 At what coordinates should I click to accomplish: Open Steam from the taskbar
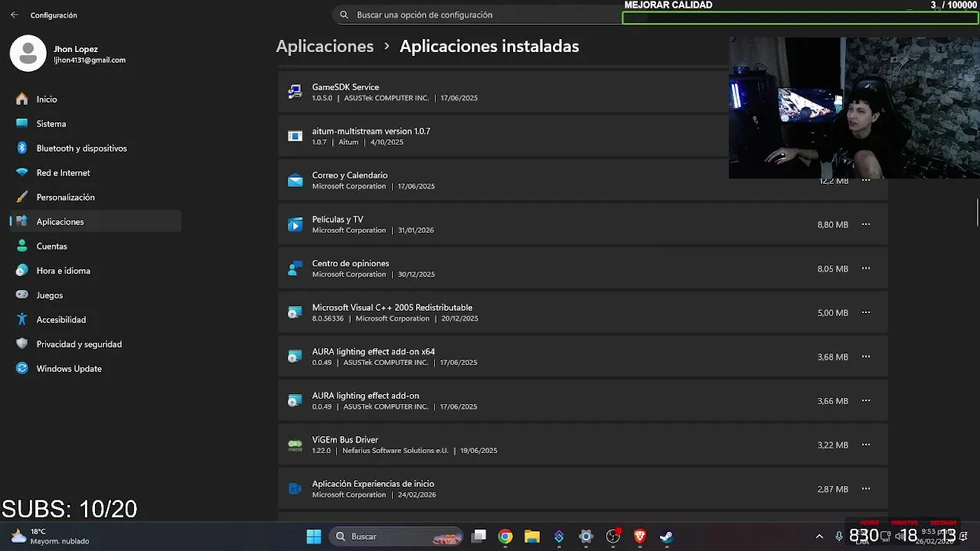(667, 536)
